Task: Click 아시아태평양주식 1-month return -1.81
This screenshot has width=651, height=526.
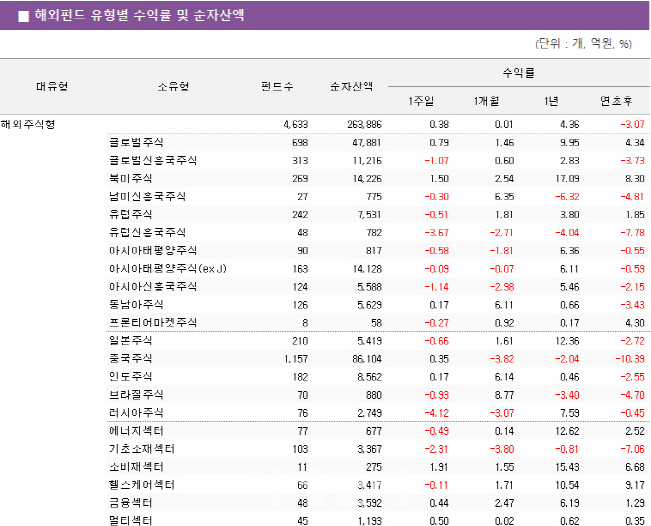Action: (502, 251)
